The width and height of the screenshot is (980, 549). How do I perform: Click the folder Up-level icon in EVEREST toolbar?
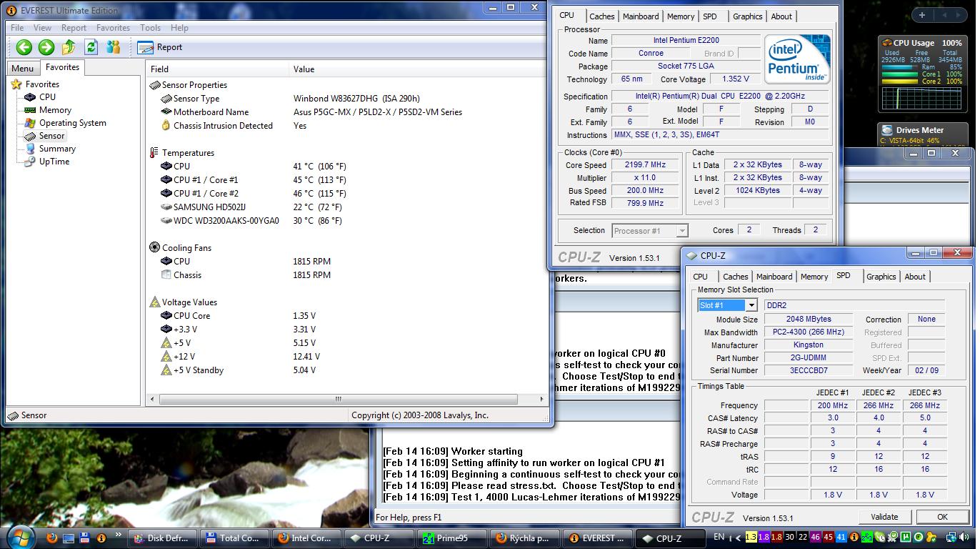(x=69, y=47)
